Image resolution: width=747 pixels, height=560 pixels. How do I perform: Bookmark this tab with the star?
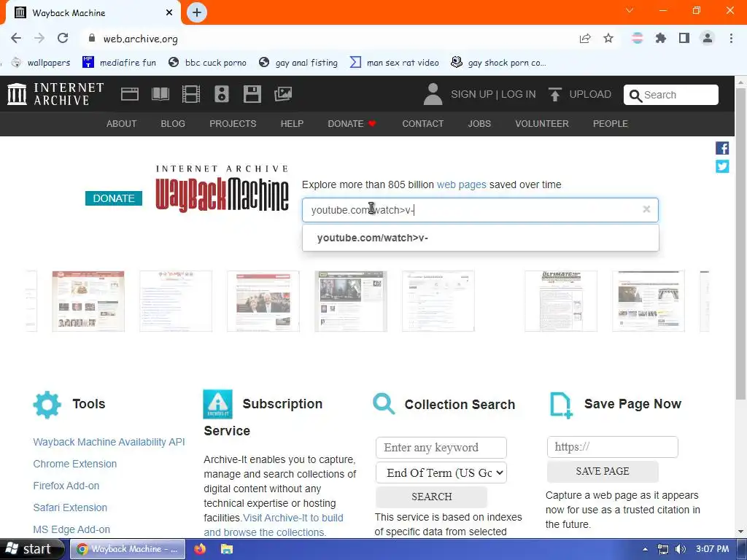coord(608,39)
